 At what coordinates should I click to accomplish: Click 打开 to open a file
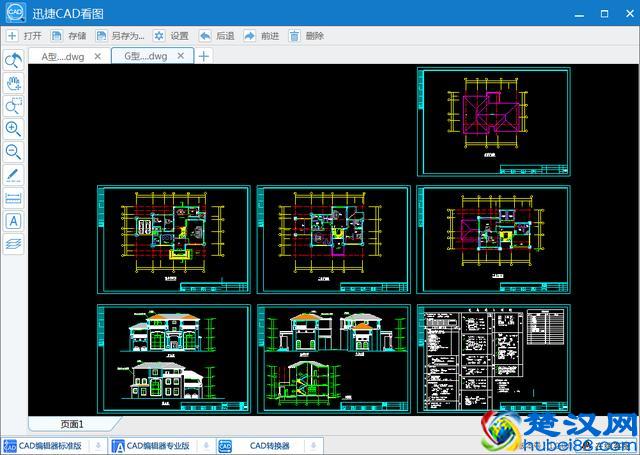[25, 36]
